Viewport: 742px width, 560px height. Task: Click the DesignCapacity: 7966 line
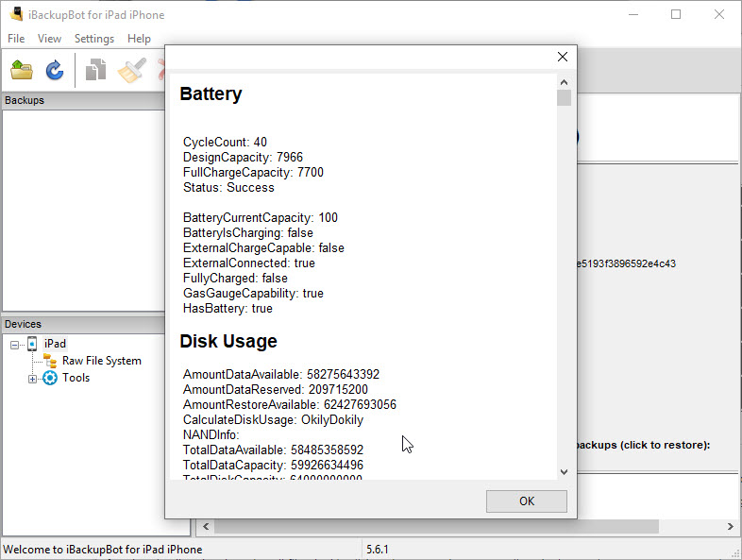point(243,157)
